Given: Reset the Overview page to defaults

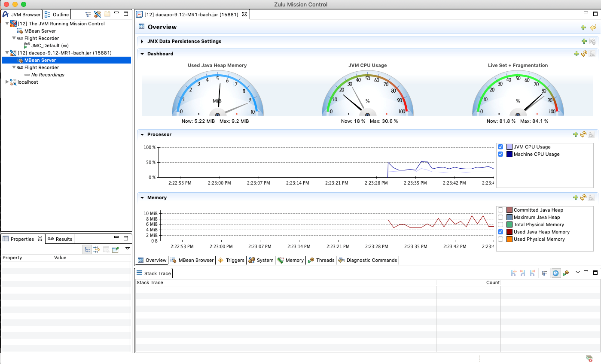Looking at the screenshot, I should pos(593,27).
